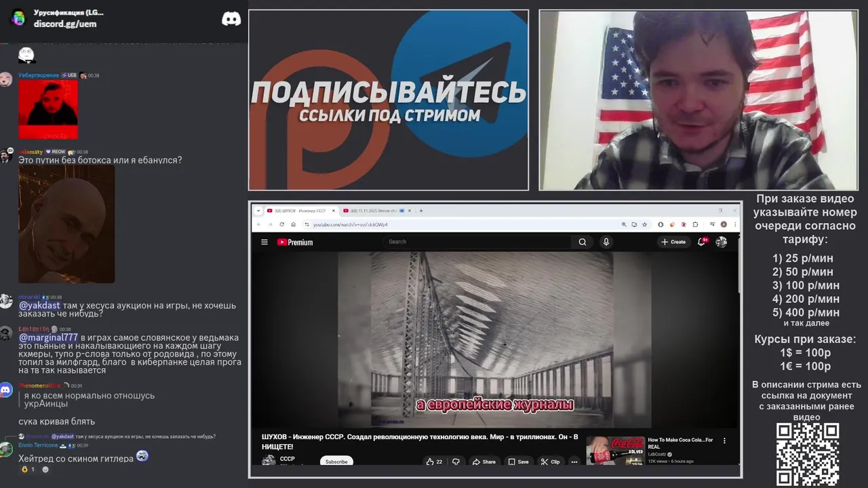This screenshot has width=868, height=488.
Task: Open bald man image posted by calamity
Action: (x=66, y=225)
